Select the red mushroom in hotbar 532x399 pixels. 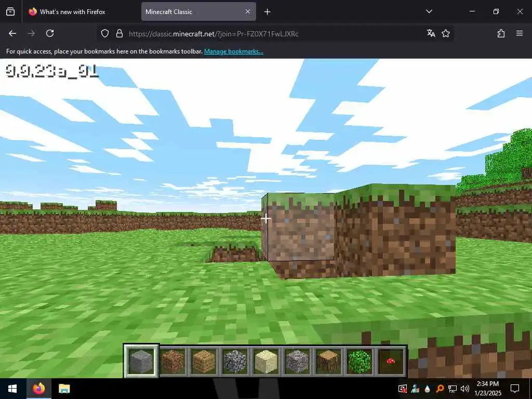[x=391, y=361]
